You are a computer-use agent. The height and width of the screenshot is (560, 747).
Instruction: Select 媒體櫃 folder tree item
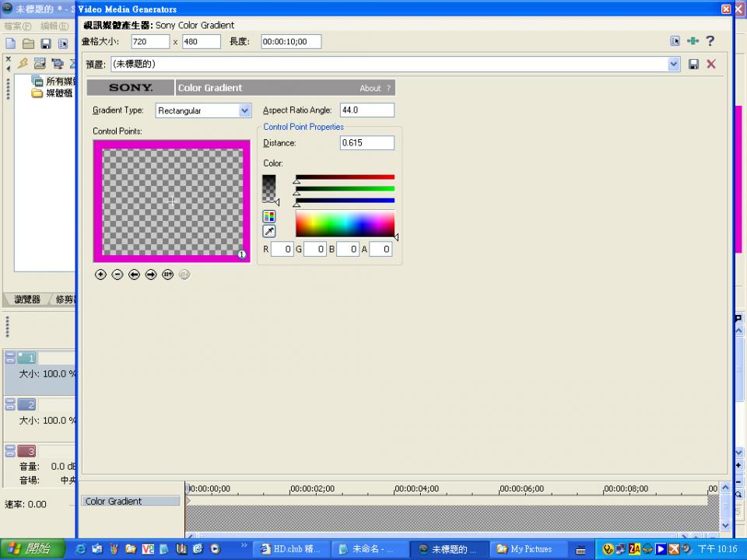(52, 93)
